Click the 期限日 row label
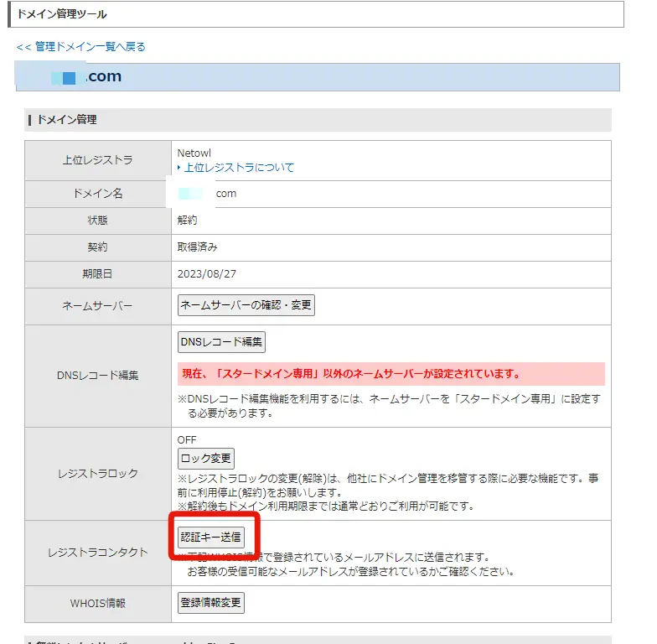 (97, 273)
